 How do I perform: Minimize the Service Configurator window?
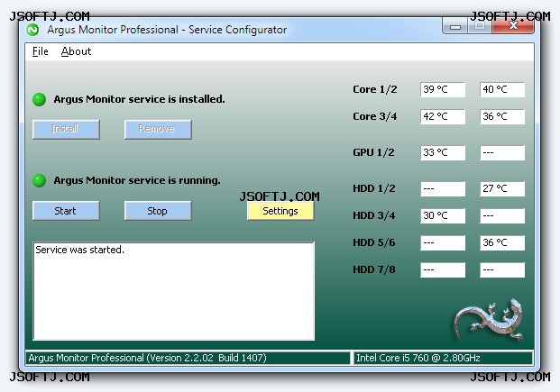coord(454,27)
